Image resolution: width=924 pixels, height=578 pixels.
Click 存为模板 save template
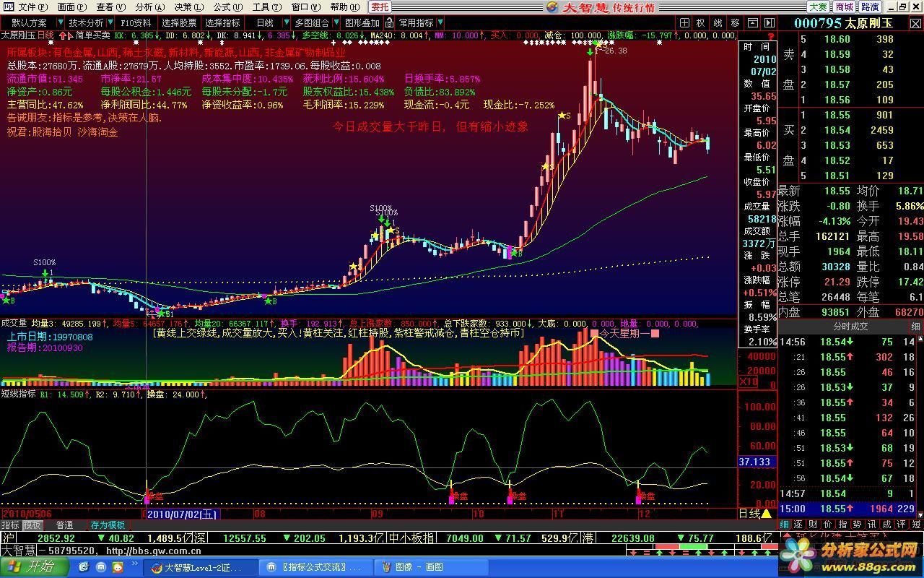(108, 525)
